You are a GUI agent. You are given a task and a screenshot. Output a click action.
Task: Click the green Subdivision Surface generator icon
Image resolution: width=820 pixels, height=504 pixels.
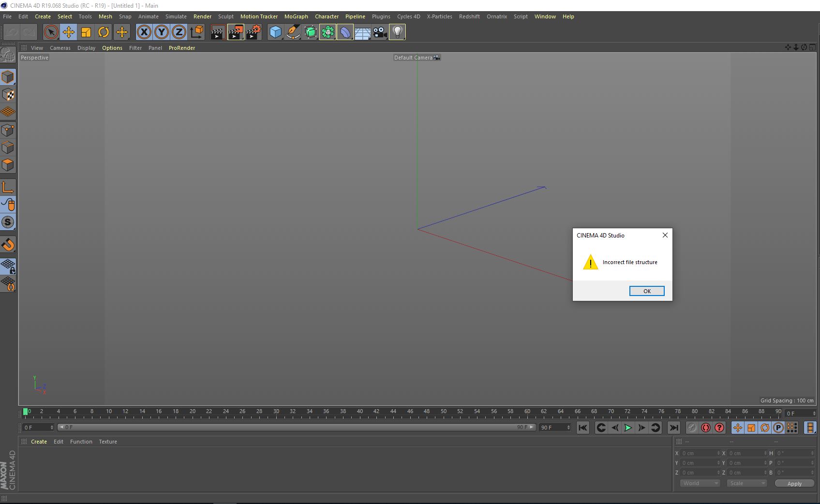pyautogui.click(x=310, y=32)
